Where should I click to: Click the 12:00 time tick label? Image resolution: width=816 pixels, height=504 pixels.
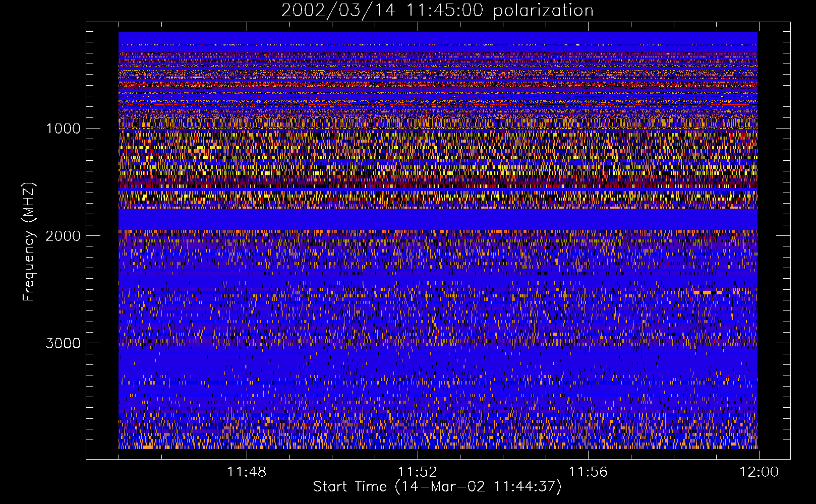759,472
